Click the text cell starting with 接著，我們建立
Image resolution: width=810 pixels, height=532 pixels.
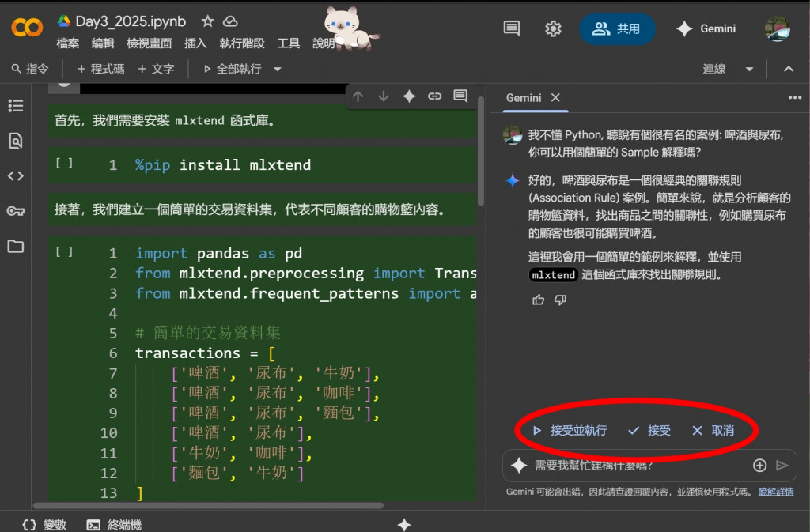pos(262,209)
